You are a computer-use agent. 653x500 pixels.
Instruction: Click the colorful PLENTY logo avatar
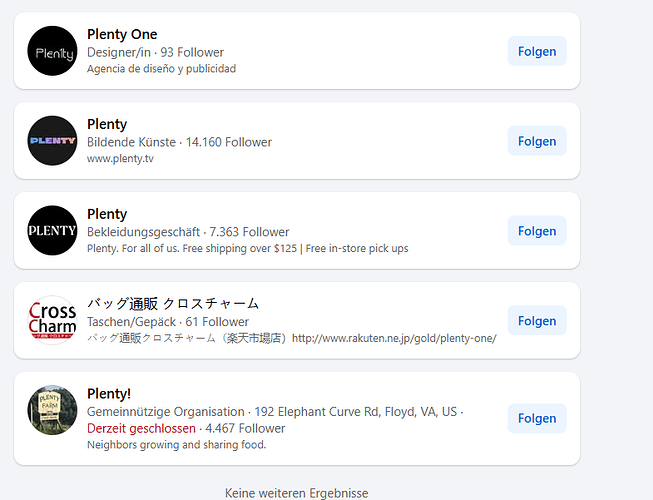click(x=52, y=141)
